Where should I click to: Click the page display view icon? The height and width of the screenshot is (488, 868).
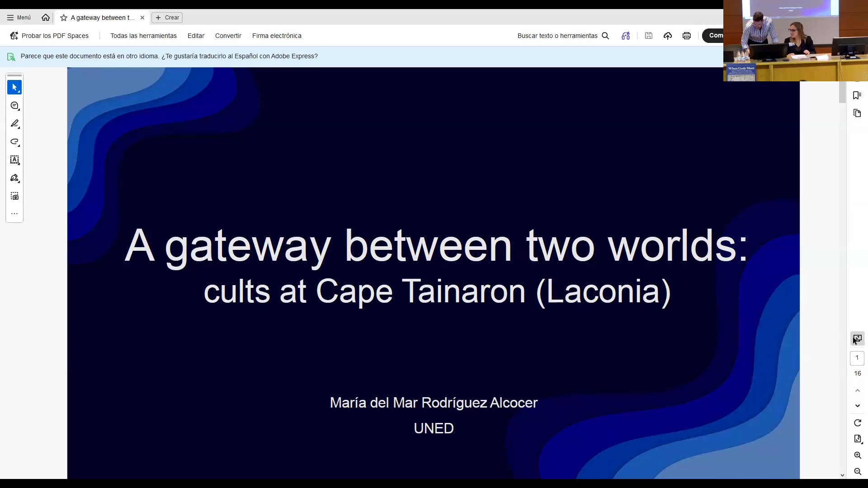[x=857, y=339]
